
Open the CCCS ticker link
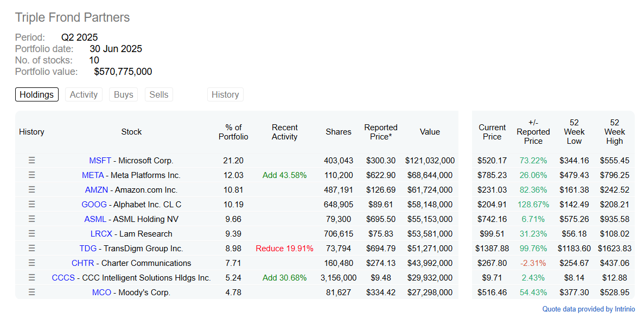pyautogui.click(x=63, y=278)
